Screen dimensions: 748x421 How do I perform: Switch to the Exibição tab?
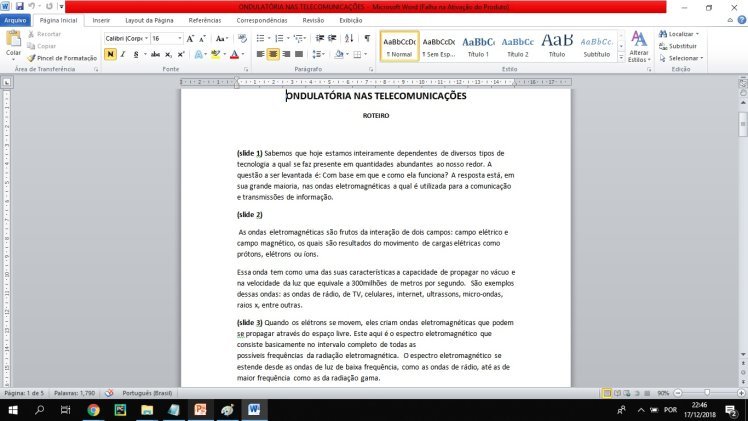(x=351, y=21)
